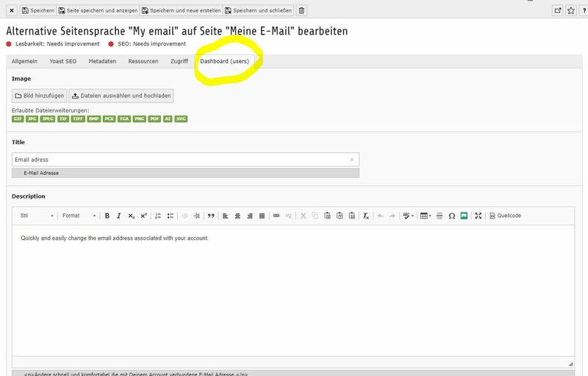This screenshot has width=588, height=376.
Task: Maximize the editor with fullscreen icon
Action: pos(478,216)
